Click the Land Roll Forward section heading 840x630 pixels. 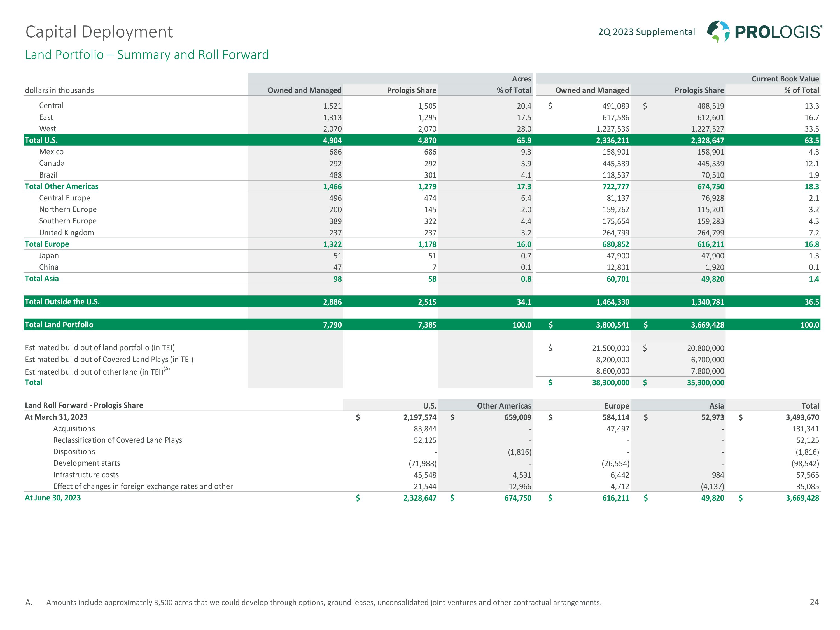click(x=84, y=405)
